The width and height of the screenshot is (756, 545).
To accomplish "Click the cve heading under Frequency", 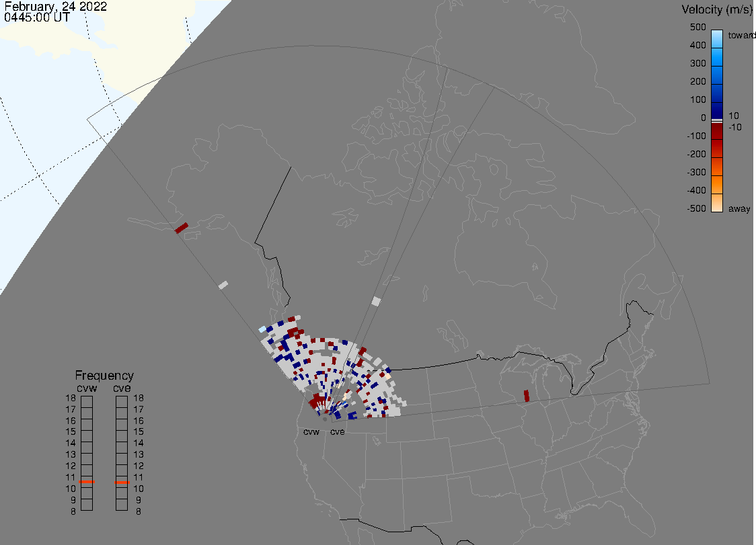I will click(122, 388).
